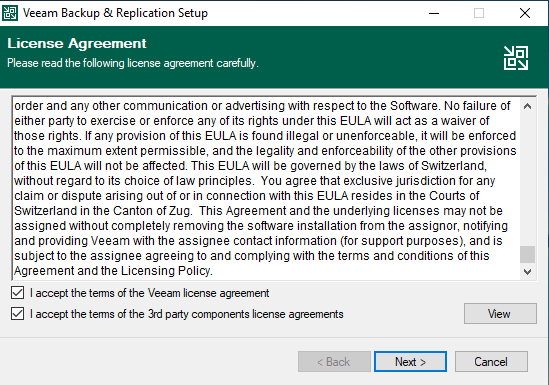Click the scrollbar down arrow
This screenshot has height=385, width=549.
(527, 272)
